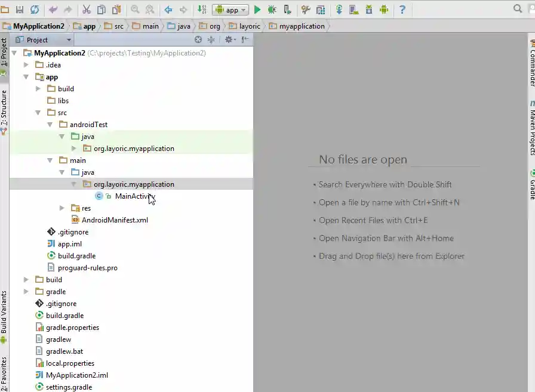Click the Synchronize refresh icon
The width and height of the screenshot is (535, 392).
35,10
